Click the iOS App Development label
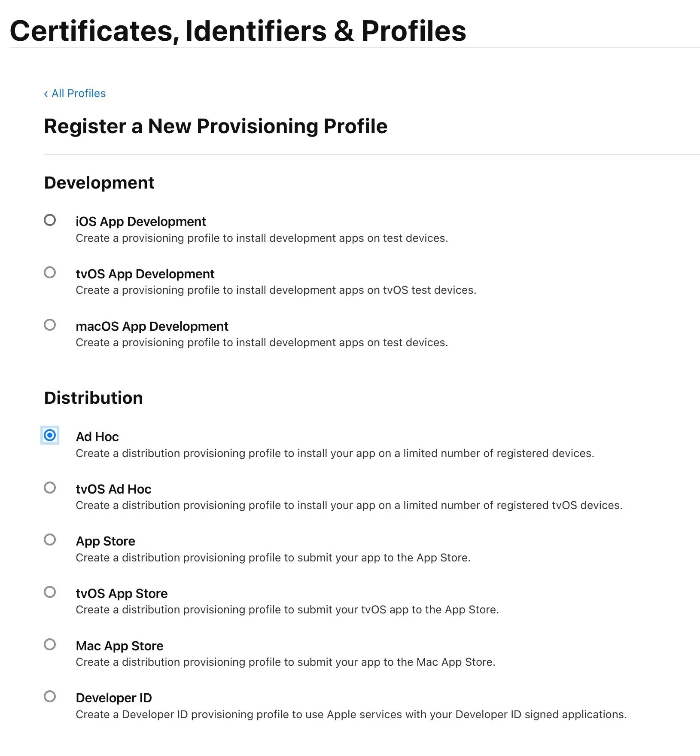 [141, 222]
